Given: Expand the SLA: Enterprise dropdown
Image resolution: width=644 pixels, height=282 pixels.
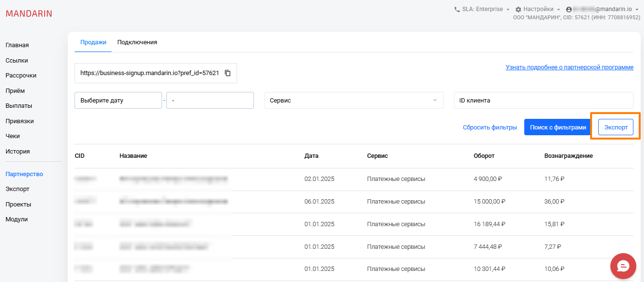Looking at the screenshot, I should tap(482, 9).
